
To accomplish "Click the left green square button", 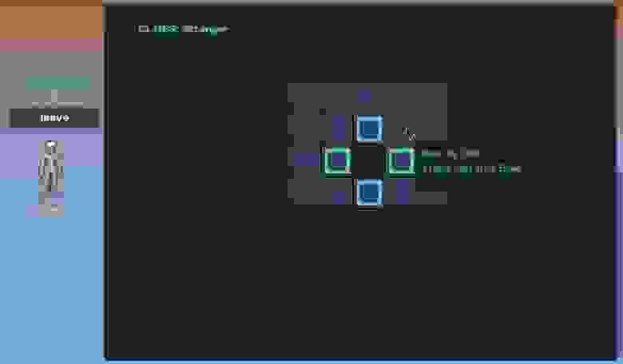I will 337,160.
